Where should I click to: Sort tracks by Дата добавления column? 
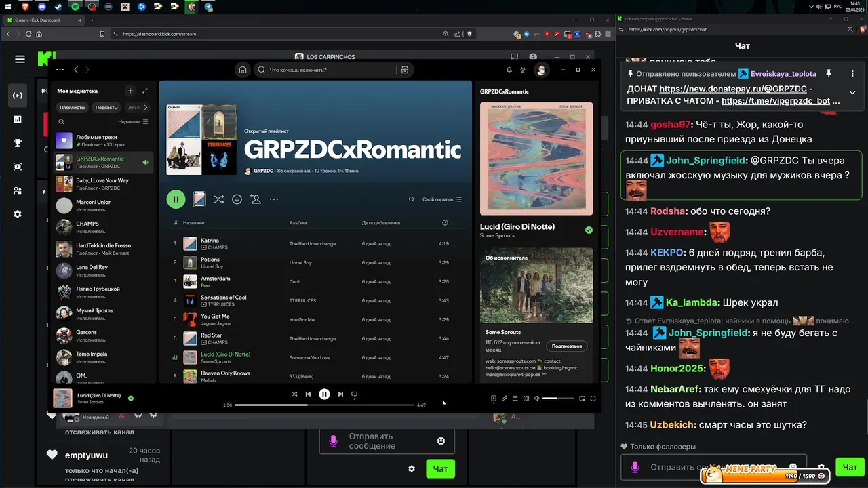point(380,222)
